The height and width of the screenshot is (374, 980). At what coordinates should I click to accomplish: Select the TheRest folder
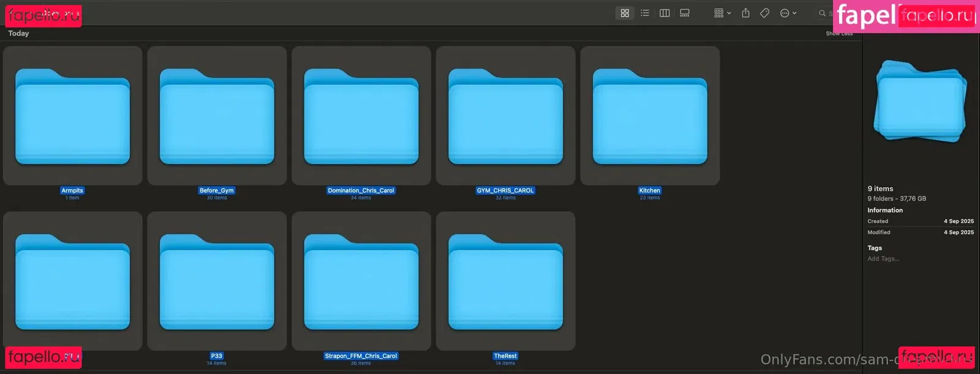click(x=505, y=282)
